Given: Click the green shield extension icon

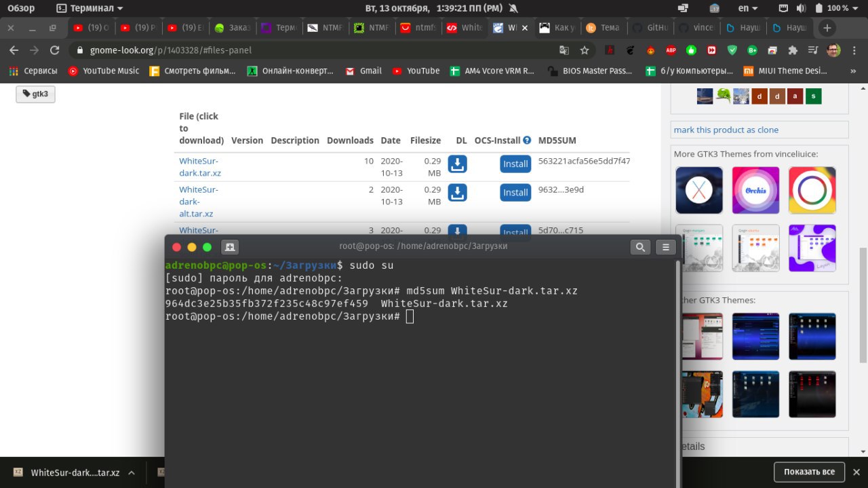Looking at the screenshot, I should (x=732, y=50).
